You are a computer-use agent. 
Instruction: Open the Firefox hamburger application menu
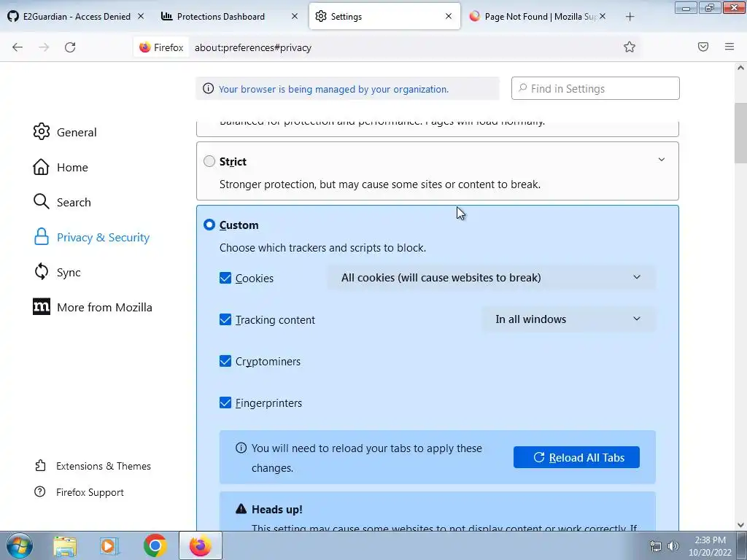point(729,47)
